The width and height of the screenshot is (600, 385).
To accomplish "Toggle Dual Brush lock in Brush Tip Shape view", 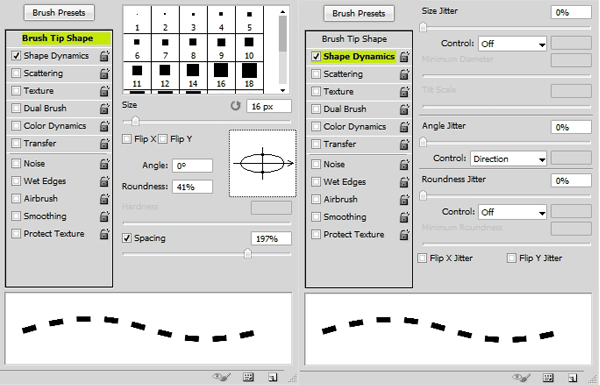I will [104, 109].
